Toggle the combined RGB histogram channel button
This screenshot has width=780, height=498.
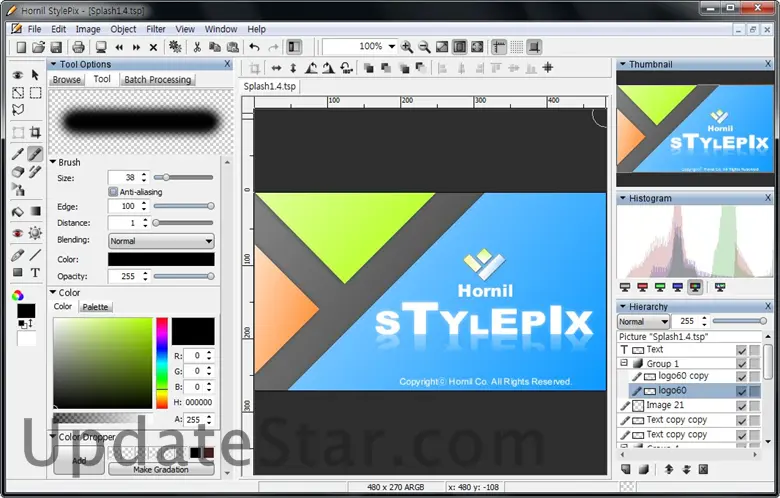[695, 287]
